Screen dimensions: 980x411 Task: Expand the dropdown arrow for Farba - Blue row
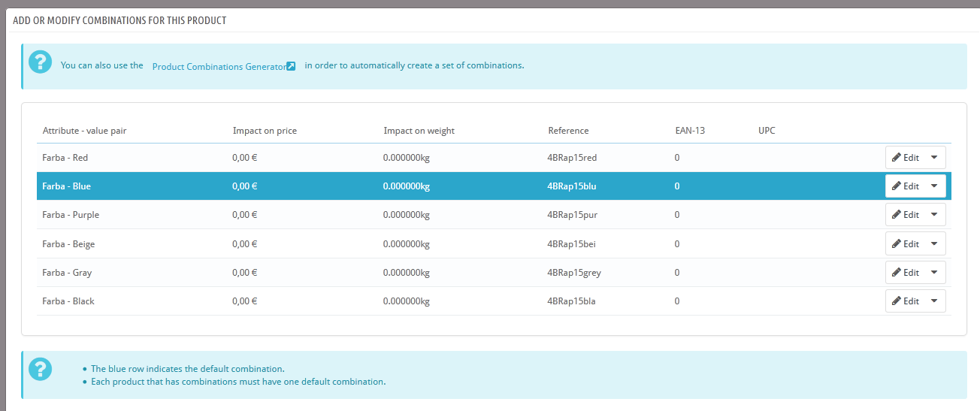[x=934, y=186]
